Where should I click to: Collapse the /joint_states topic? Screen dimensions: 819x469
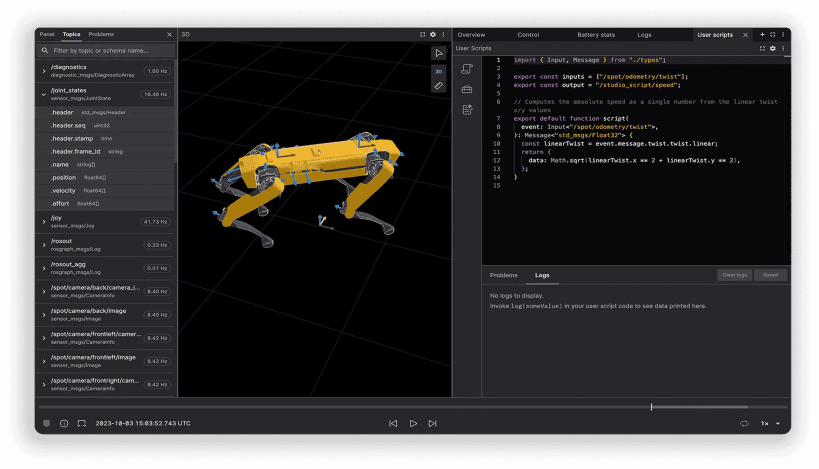pyautogui.click(x=43, y=94)
